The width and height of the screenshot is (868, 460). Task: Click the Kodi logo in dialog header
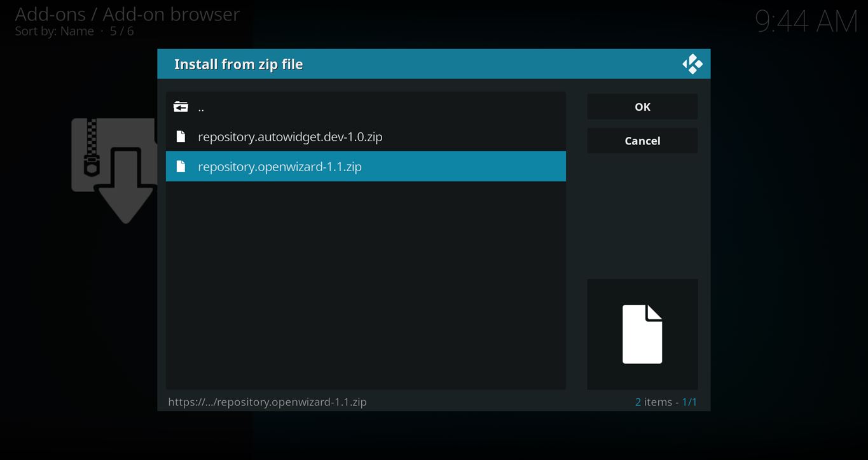[692, 64]
